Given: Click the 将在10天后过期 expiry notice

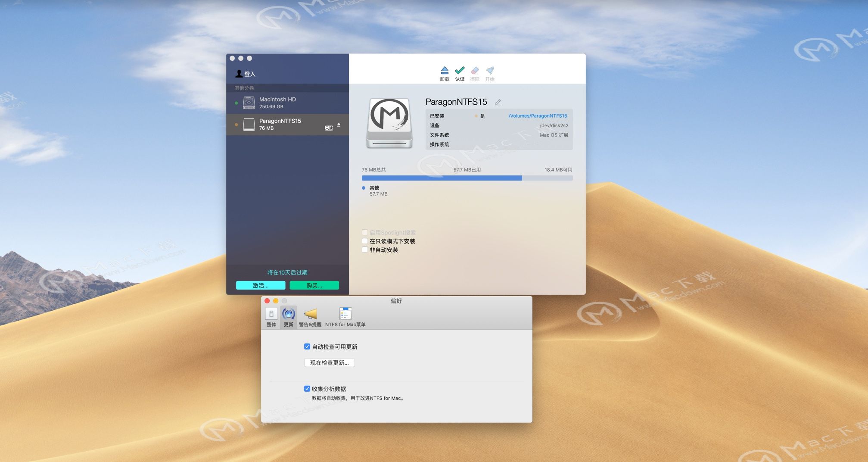Looking at the screenshot, I should coord(287,272).
